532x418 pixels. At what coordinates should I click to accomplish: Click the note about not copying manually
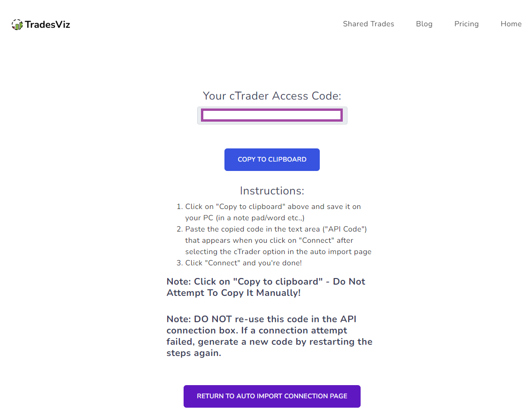(x=266, y=287)
